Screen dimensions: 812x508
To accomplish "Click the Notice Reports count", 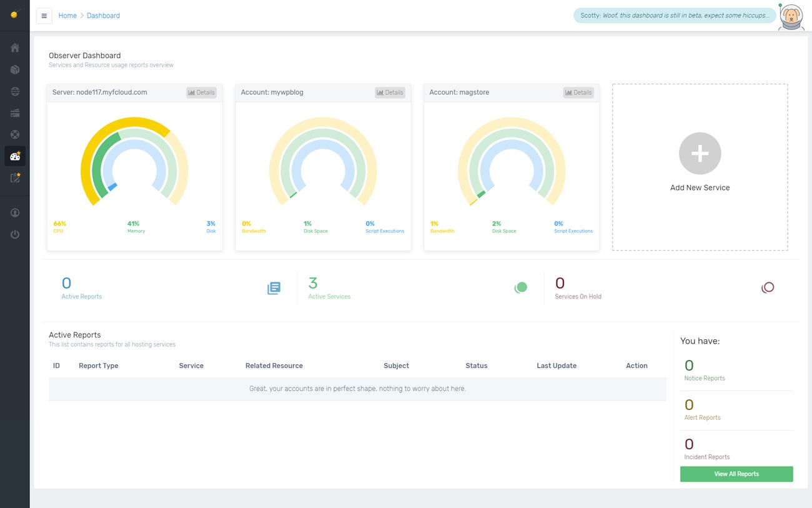I will pos(689,366).
